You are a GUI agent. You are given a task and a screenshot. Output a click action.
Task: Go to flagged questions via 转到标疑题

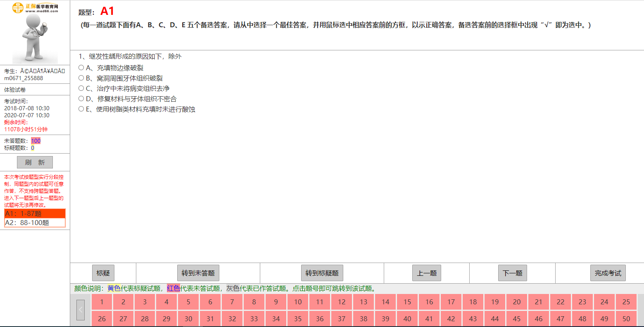322,273
